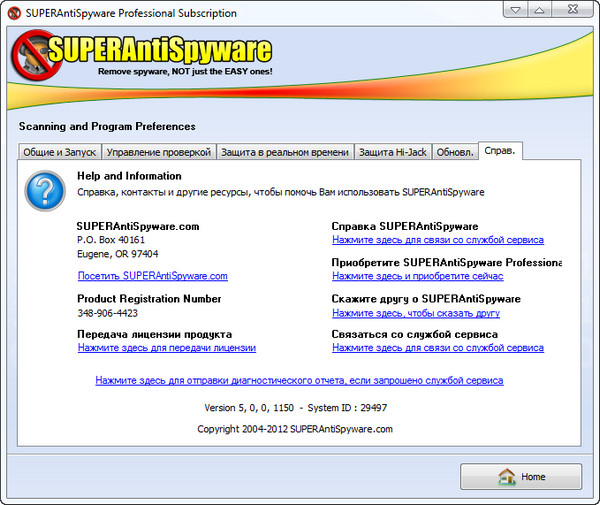Viewport: 600px width, 505px height.
Task: Switch to Управление проверкой tab
Action: pos(159,152)
